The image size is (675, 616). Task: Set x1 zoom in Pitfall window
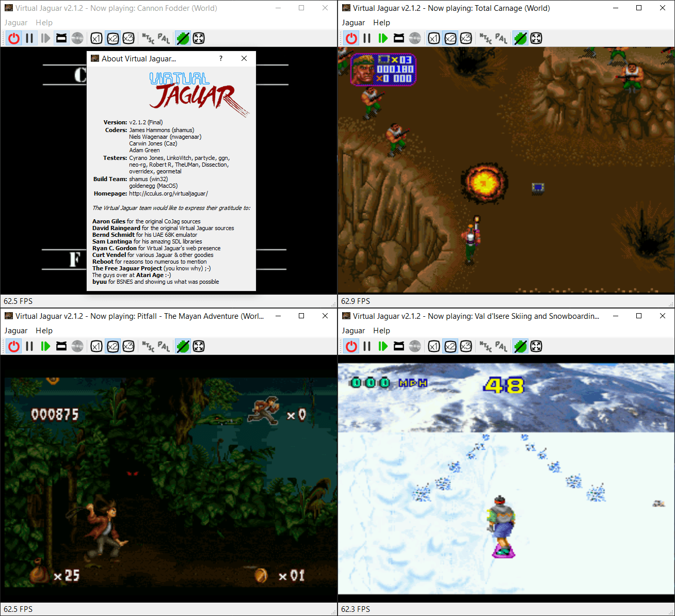pos(97,346)
